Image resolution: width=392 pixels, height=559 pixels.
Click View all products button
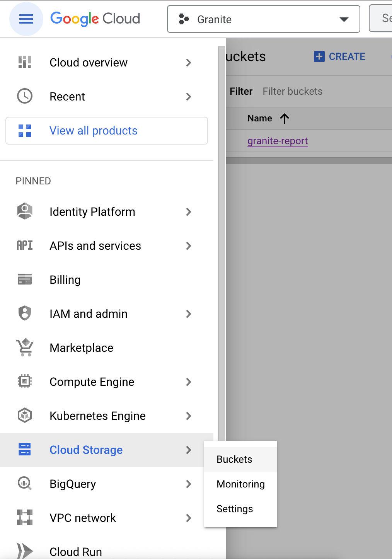tap(107, 131)
